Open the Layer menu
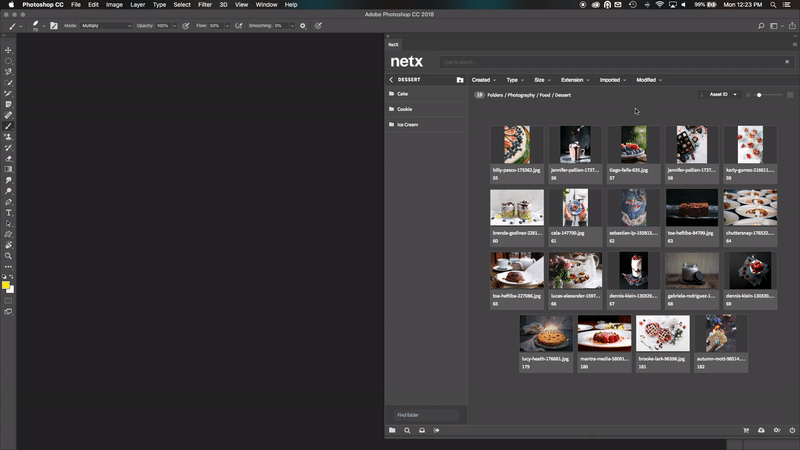 tap(137, 5)
